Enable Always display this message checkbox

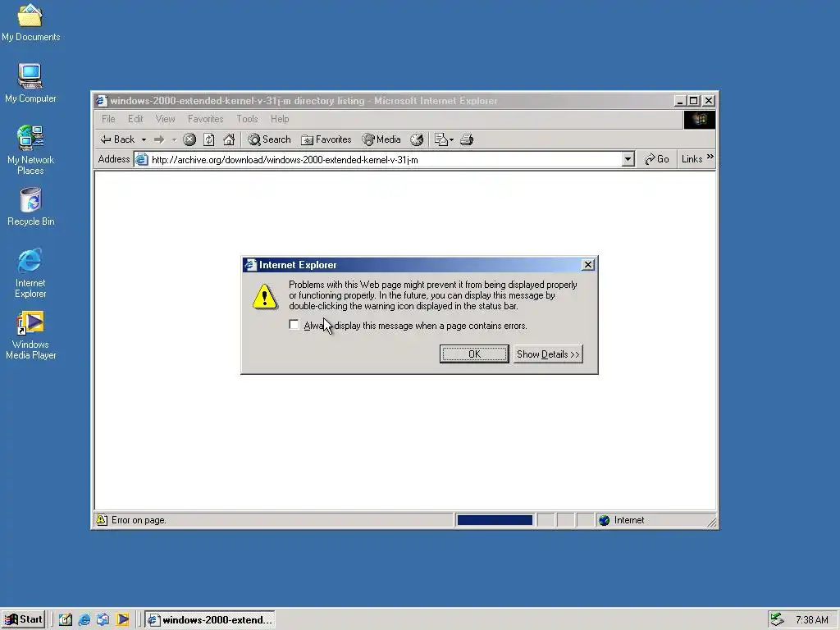[294, 325]
